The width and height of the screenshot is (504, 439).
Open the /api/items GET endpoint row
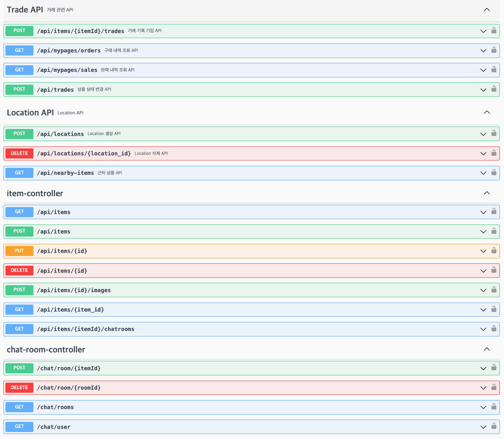(233, 212)
